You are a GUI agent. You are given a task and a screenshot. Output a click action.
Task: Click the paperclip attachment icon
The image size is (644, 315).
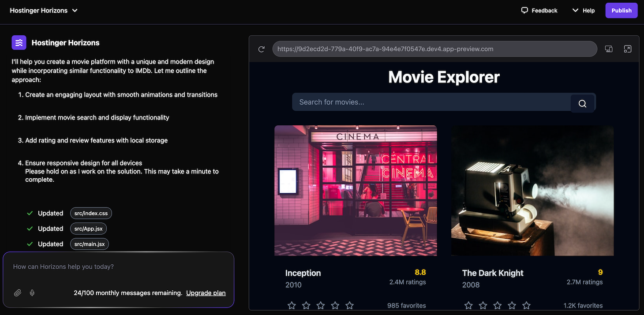pyautogui.click(x=17, y=292)
